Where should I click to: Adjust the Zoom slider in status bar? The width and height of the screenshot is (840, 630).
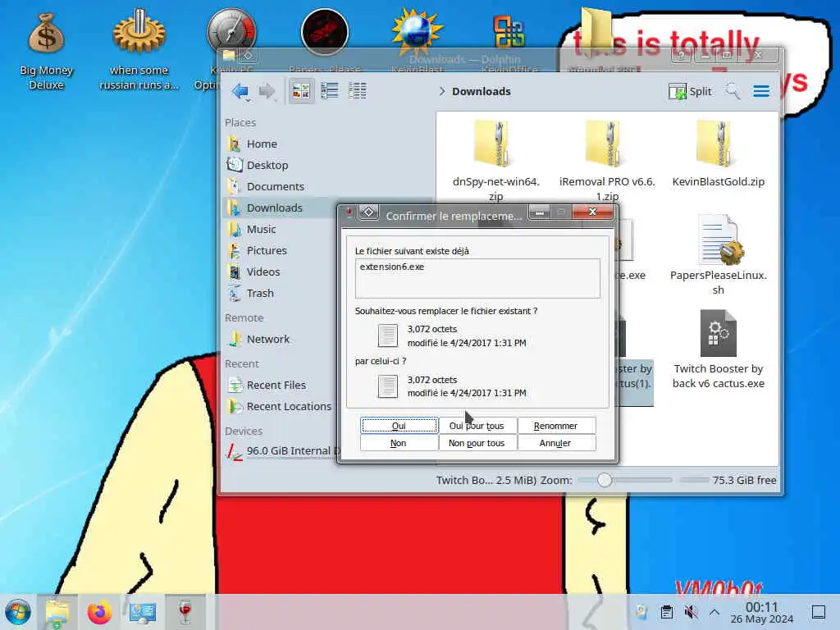pyautogui.click(x=605, y=480)
